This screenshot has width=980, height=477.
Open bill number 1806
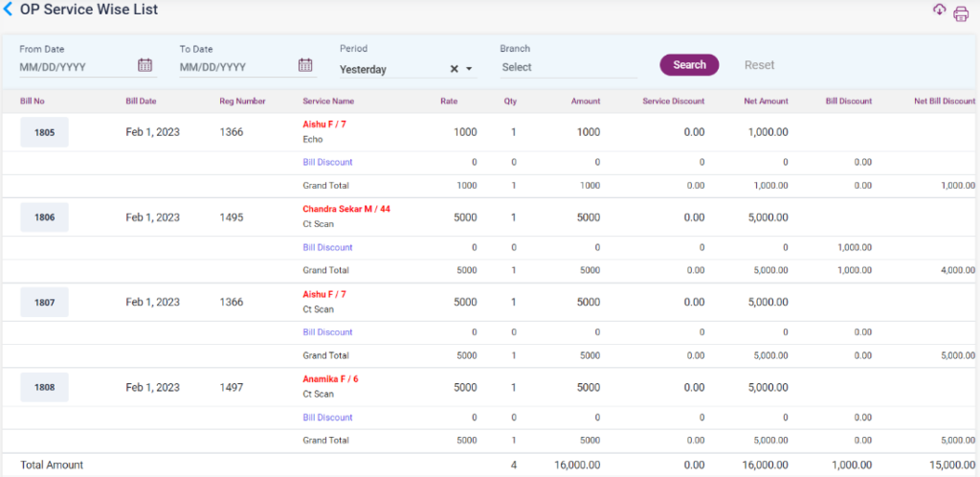(44, 217)
